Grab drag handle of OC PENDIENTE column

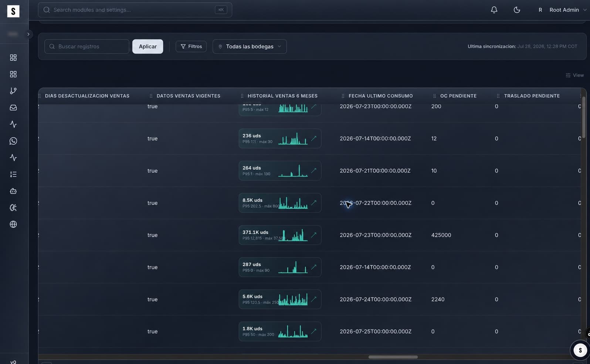pyautogui.click(x=434, y=96)
